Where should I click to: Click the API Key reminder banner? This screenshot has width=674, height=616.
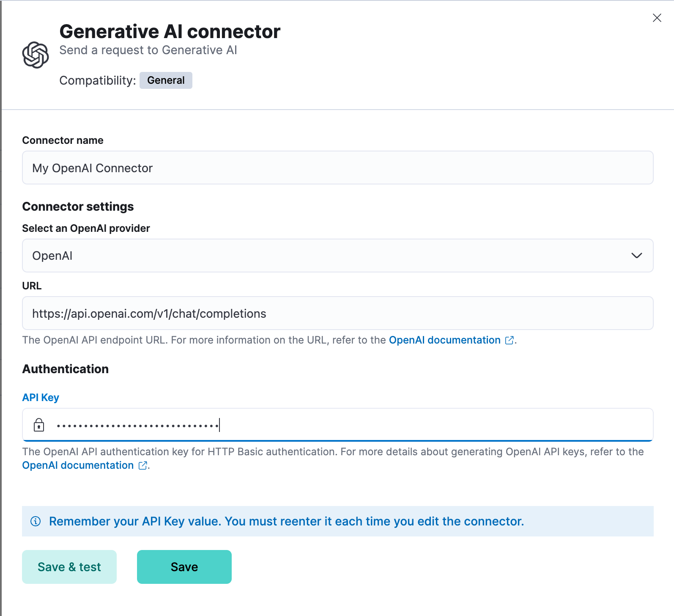pos(337,521)
